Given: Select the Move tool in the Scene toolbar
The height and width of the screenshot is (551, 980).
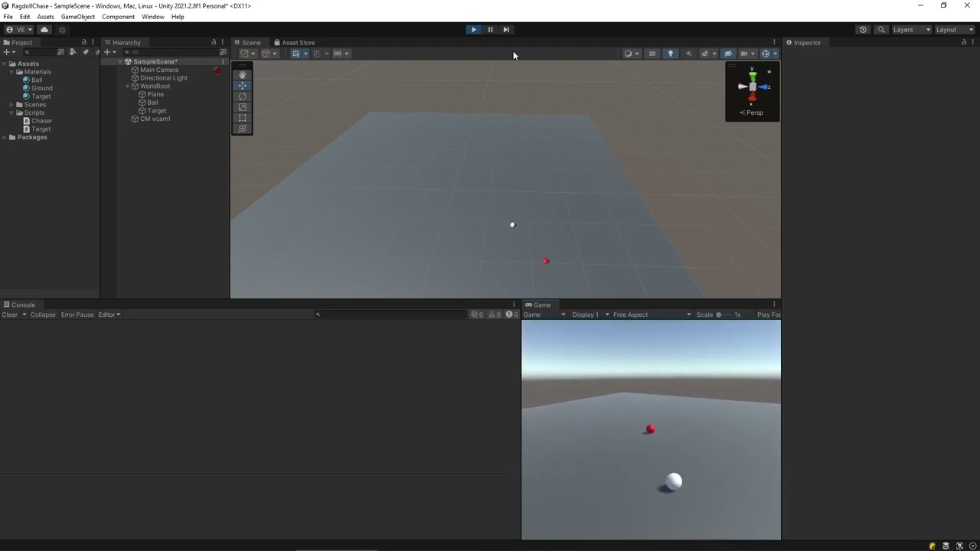Looking at the screenshot, I should tap(242, 85).
